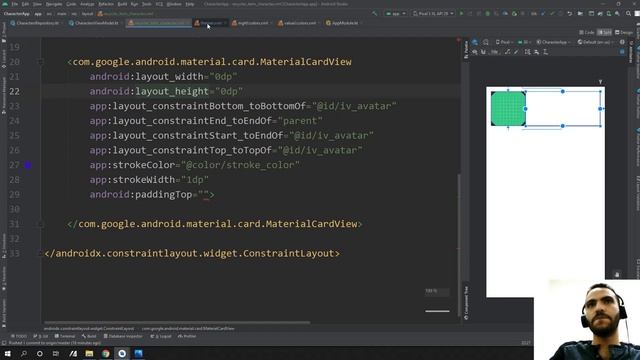Open the Edit menu

tap(25, 4)
